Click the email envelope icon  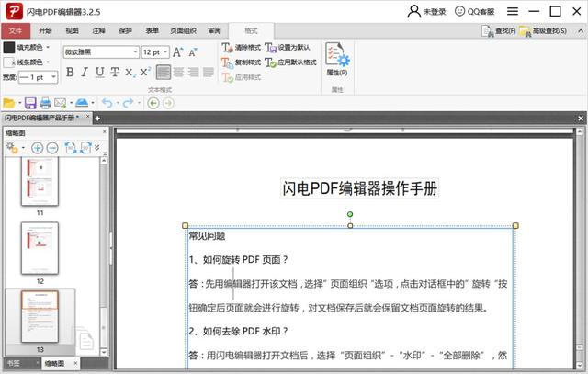(x=60, y=103)
